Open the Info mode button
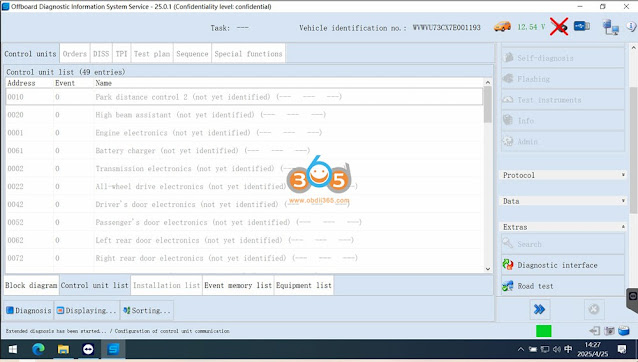This screenshot has height=362, width=638. [x=563, y=120]
